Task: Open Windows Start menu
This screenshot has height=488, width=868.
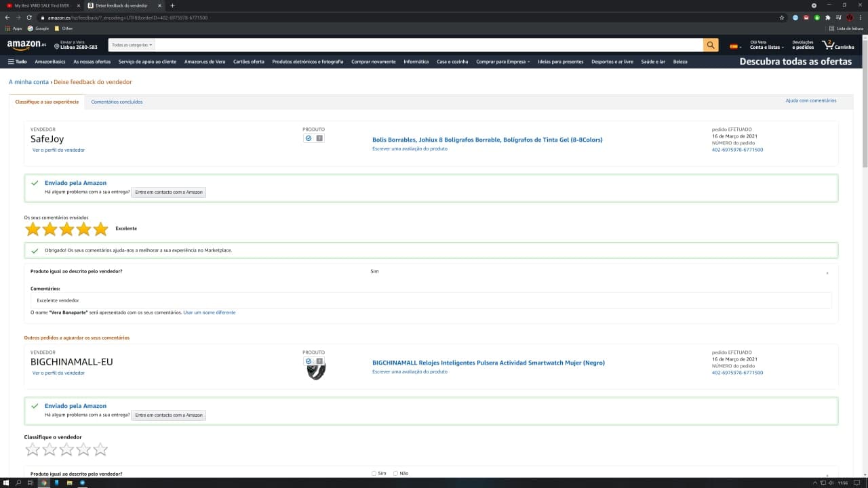Action: [6, 483]
